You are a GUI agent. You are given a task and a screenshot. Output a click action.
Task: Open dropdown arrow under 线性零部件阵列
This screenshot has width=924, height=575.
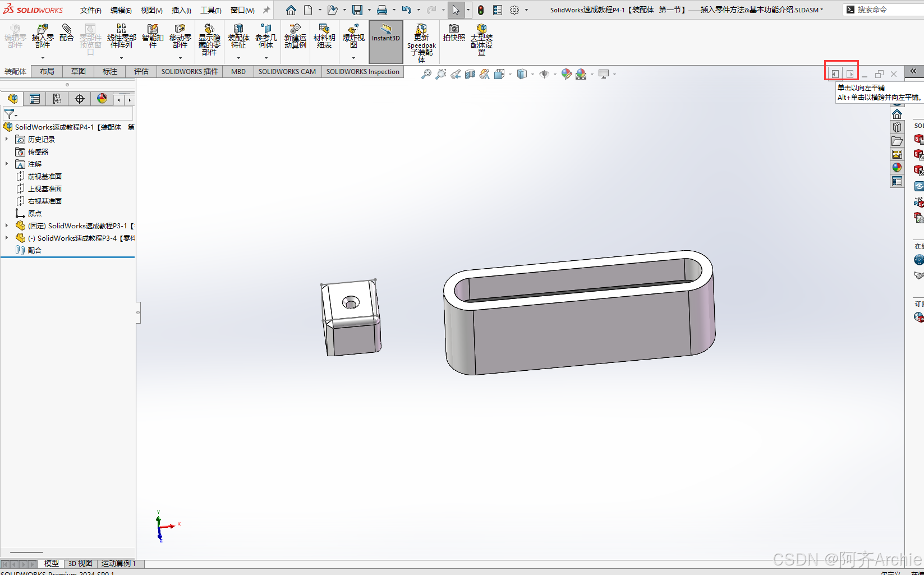(121, 58)
